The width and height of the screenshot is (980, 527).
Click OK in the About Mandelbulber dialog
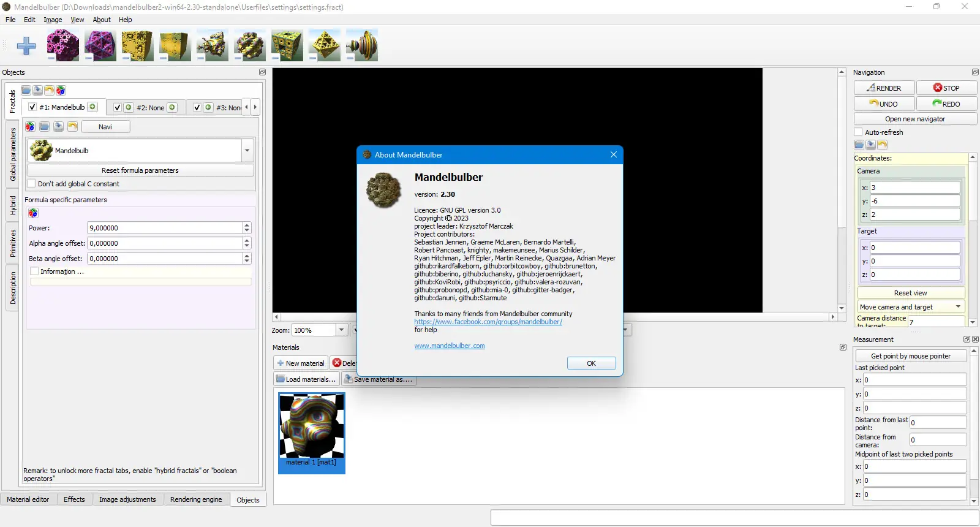point(591,363)
